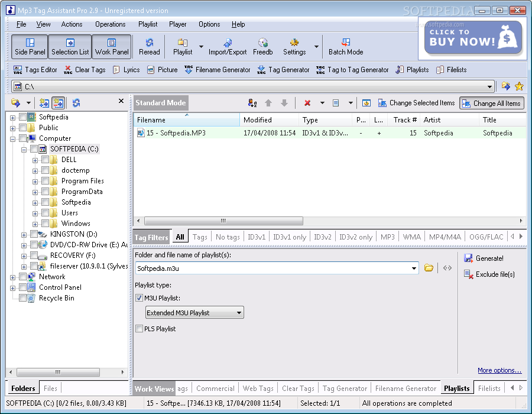Click Change All Items button

[x=492, y=103]
